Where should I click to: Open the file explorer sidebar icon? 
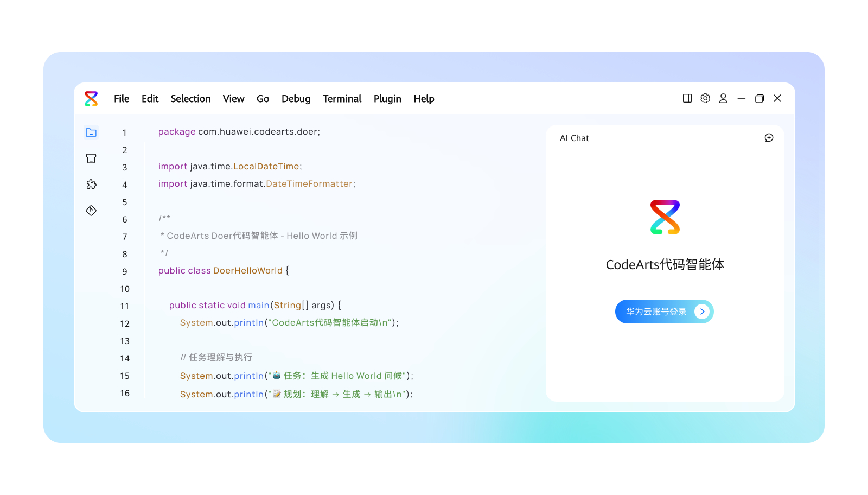91,132
